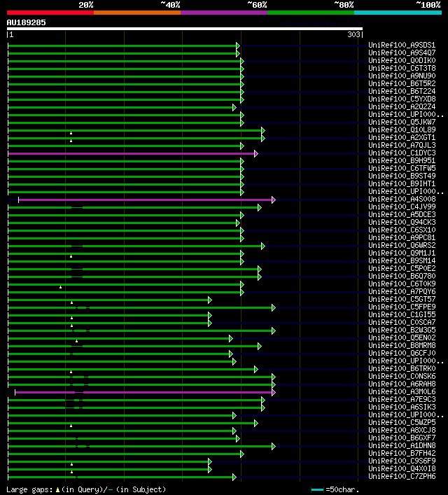Select the UniRef100_Q4X0I8 label
Screen dimensions: 448x495
point(402,468)
